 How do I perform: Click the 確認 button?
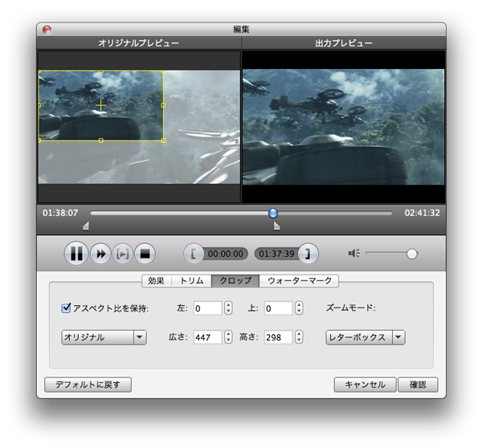(418, 385)
